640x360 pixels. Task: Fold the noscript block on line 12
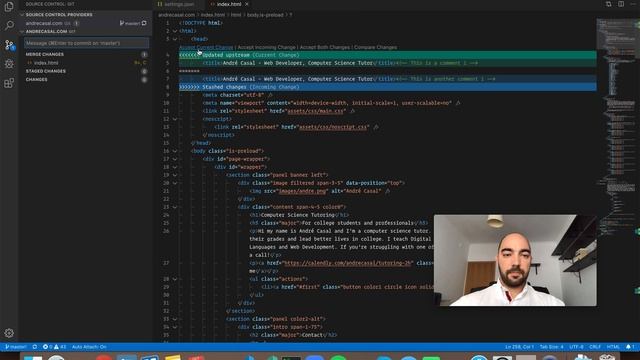175,119
